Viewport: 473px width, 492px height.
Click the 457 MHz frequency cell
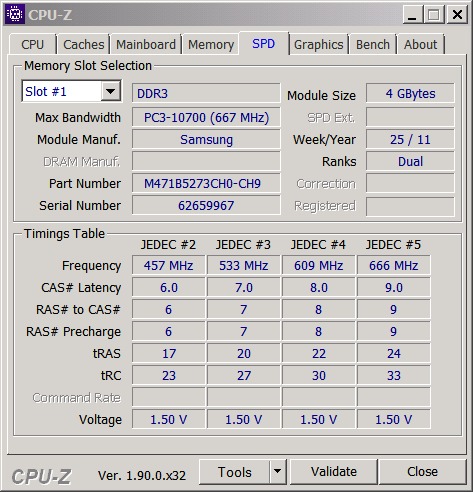tap(168, 265)
